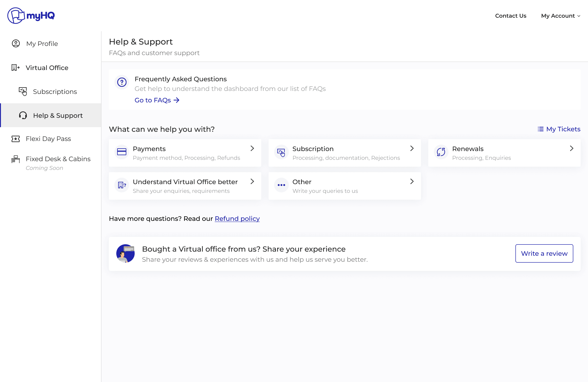Open Subscriptions in the sidebar
The image size is (588, 382).
coord(55,92)
